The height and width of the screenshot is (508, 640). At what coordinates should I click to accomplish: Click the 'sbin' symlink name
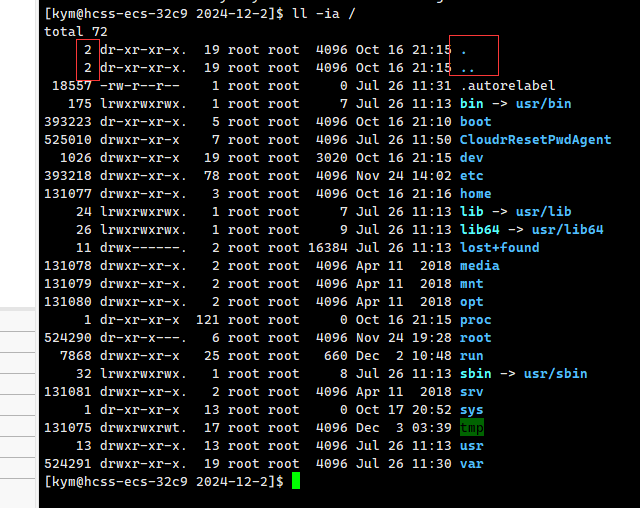[x=476, y=373]
